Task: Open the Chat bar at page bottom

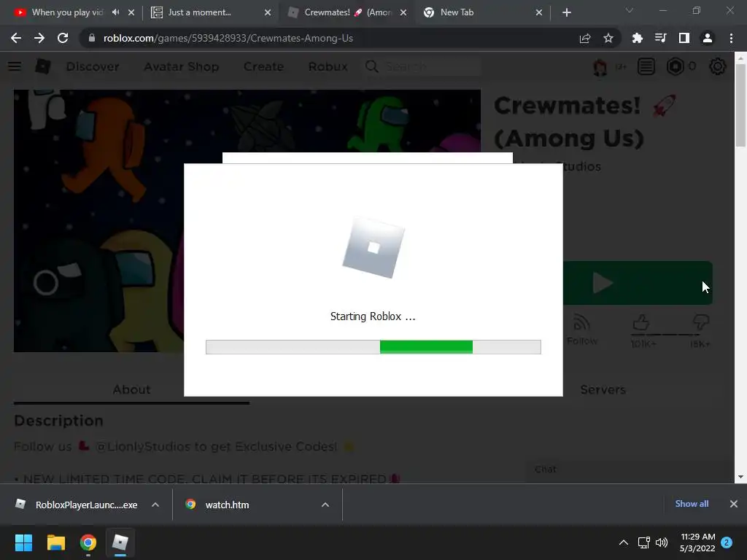Action: tap(629, 470)
